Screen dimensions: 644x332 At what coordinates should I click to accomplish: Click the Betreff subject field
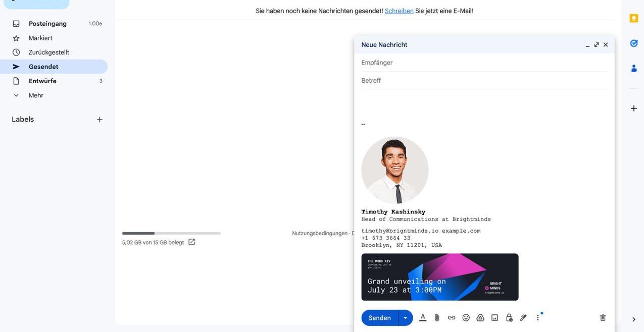click(x=484, y=81)
